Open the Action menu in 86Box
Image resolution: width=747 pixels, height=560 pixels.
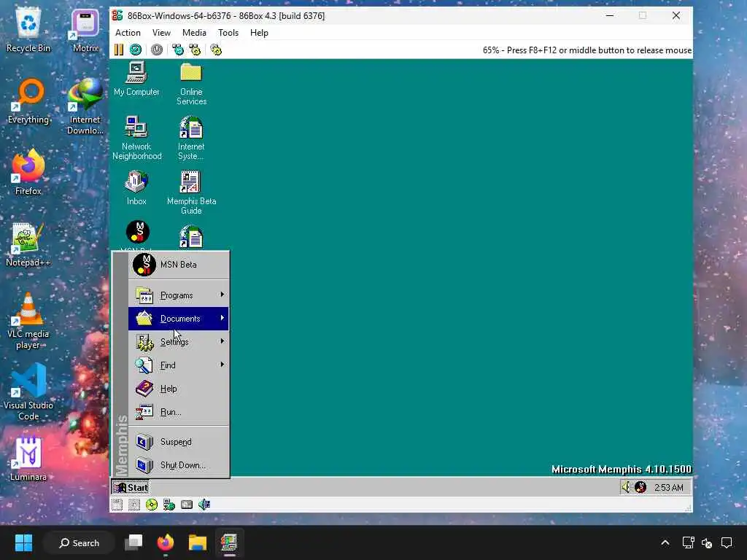point(128,33)
